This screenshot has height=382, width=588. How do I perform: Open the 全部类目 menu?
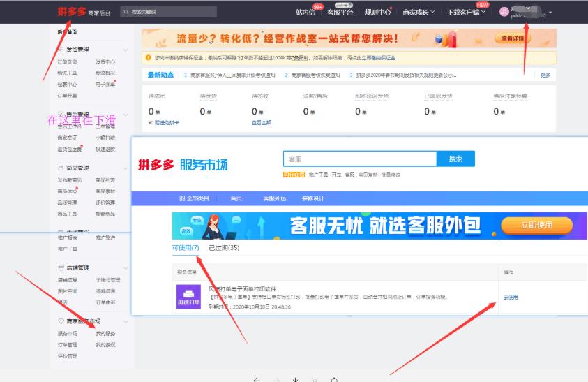pyautogui.click(x=194, y=198)
